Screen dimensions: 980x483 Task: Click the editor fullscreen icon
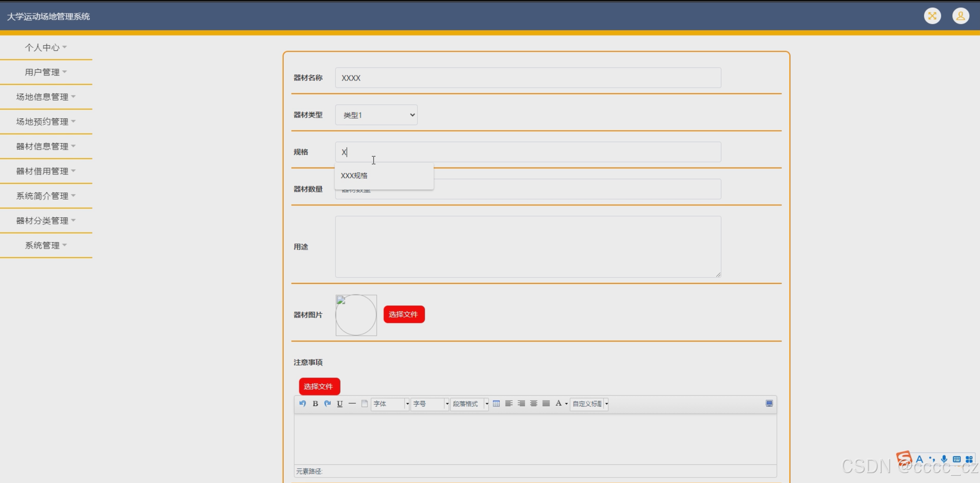tap(769, 404)
